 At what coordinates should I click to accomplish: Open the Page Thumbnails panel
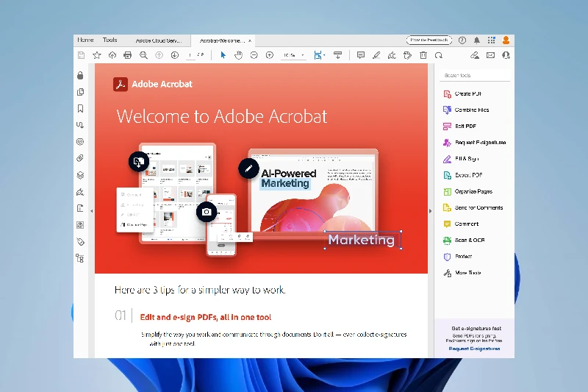80,92
